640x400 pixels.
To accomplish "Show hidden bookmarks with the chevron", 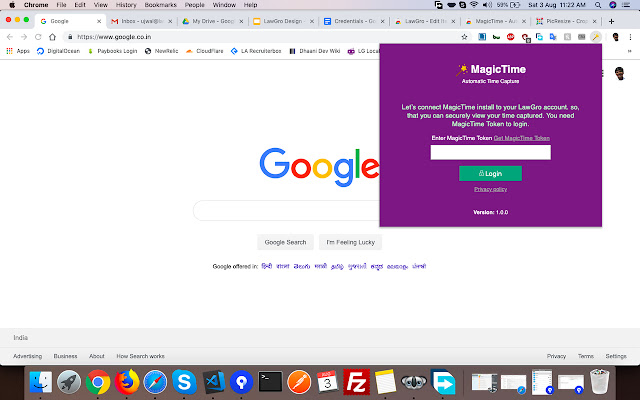I will pos(629,51).
